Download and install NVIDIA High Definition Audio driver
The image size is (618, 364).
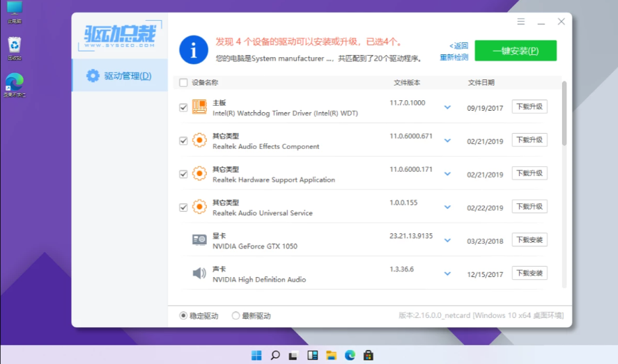click(530, 273)
